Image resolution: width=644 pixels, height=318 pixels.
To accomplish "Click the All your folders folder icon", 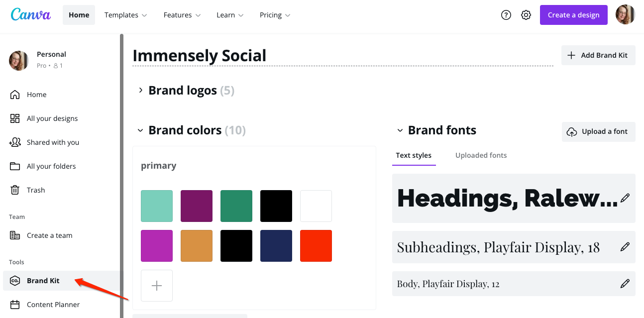I will pos(15,166).
